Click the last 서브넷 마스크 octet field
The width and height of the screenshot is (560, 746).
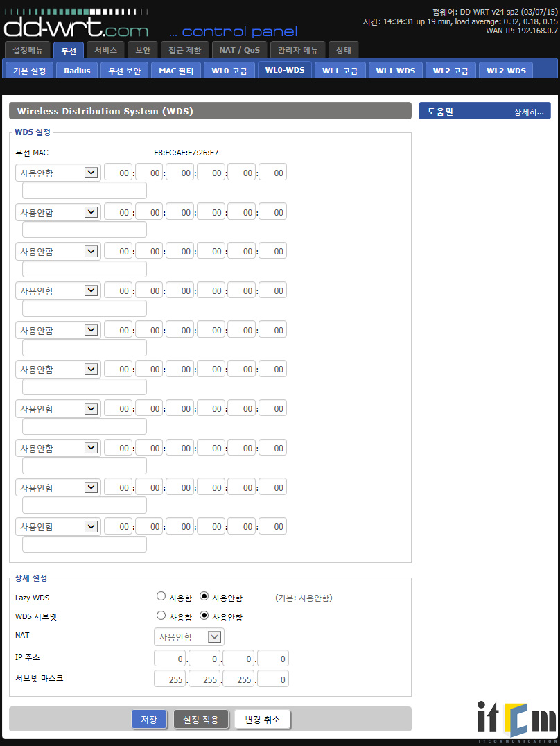coord(272,679)
